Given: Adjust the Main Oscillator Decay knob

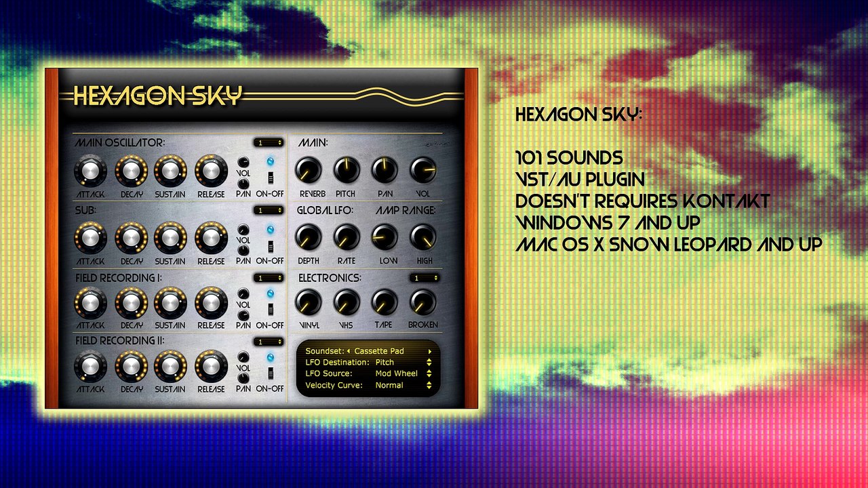Looking at the screenshot, I should point(132,171).
